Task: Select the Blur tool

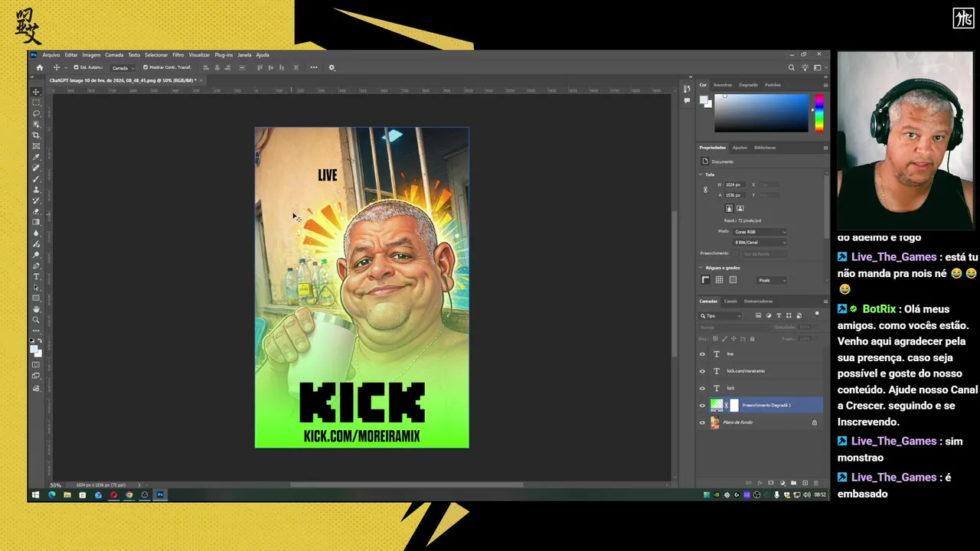Action: coord(36,233)
